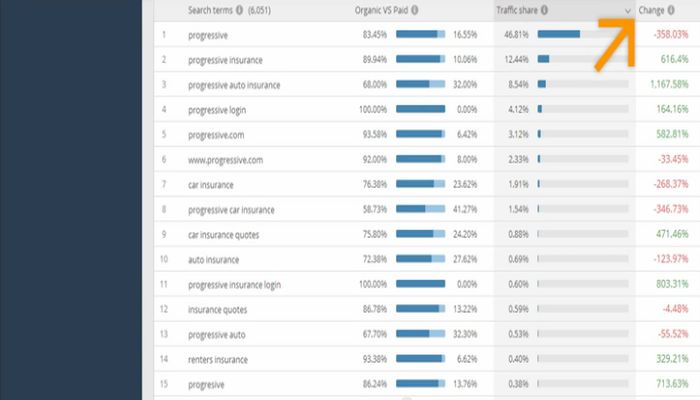Open the 'insurance quotes' search term
This screenshot has width=700, height=400.
217,309
